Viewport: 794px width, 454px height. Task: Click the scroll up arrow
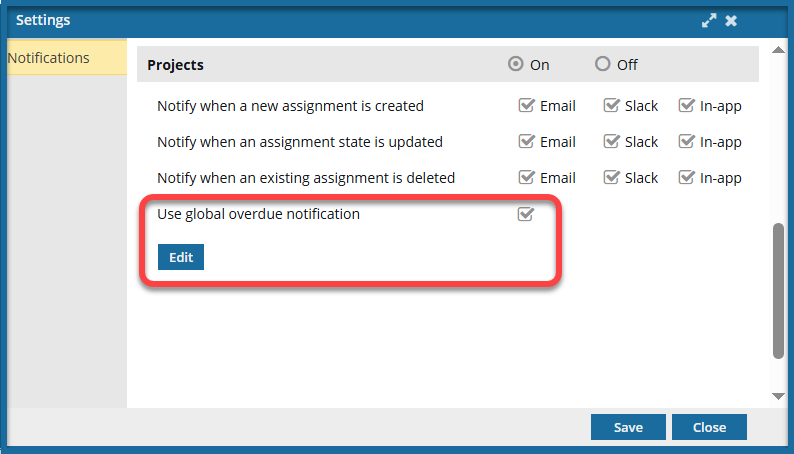click(x=779, y=48)
